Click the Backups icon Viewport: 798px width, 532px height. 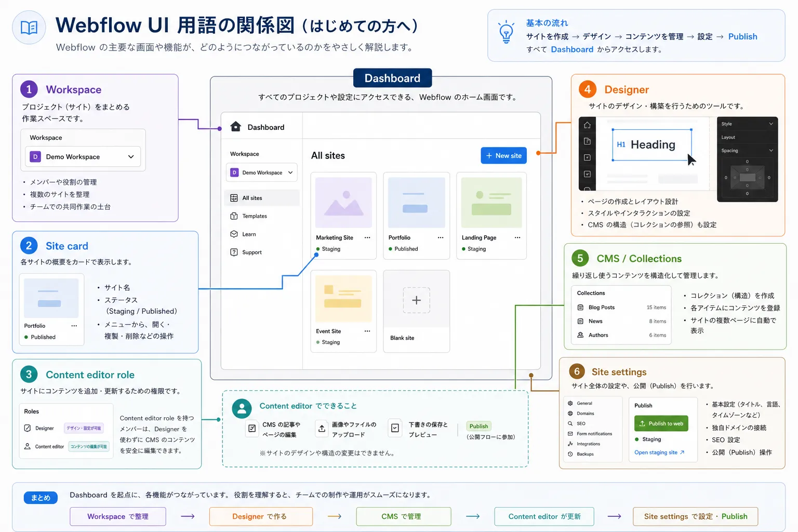570,454
